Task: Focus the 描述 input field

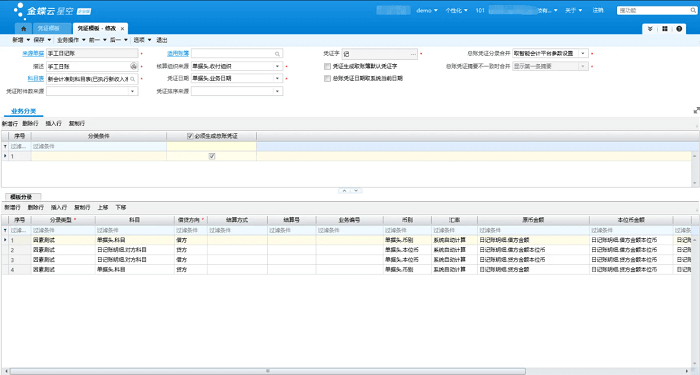Action: [x=88, y=66]
